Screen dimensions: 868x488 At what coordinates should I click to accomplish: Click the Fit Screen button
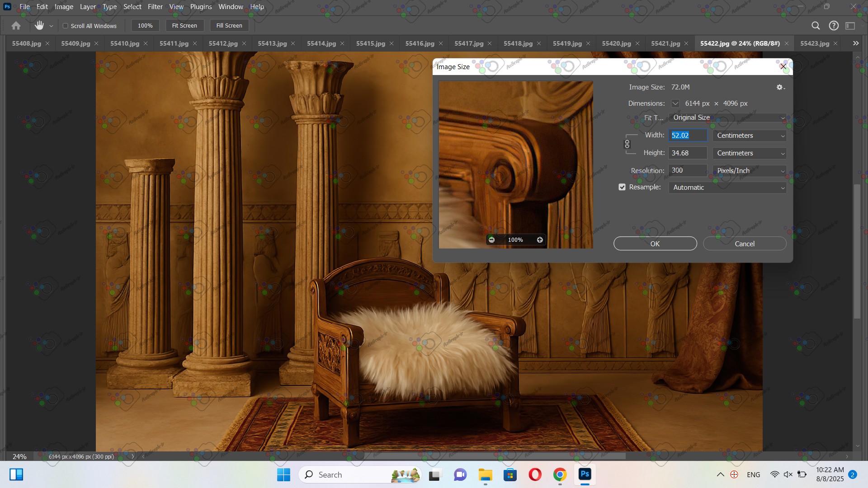tap(184, 26)
